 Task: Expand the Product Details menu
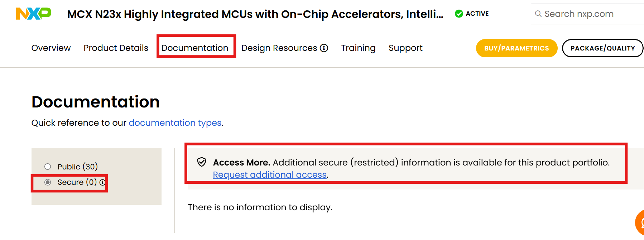click(116, 48)
